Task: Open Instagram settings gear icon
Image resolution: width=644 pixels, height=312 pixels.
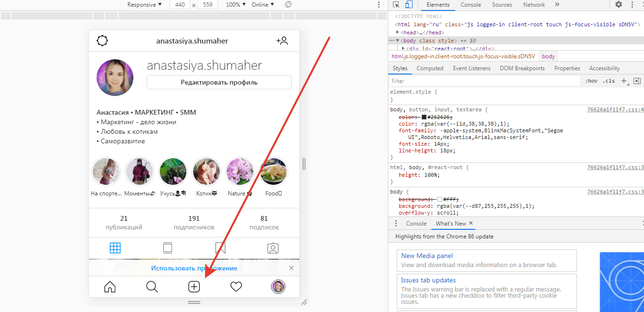Action: pyautogui.click(x=102, y=41)
